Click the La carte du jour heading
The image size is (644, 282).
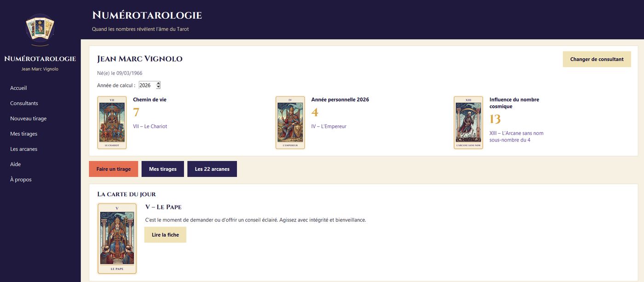tap(126, 194)
